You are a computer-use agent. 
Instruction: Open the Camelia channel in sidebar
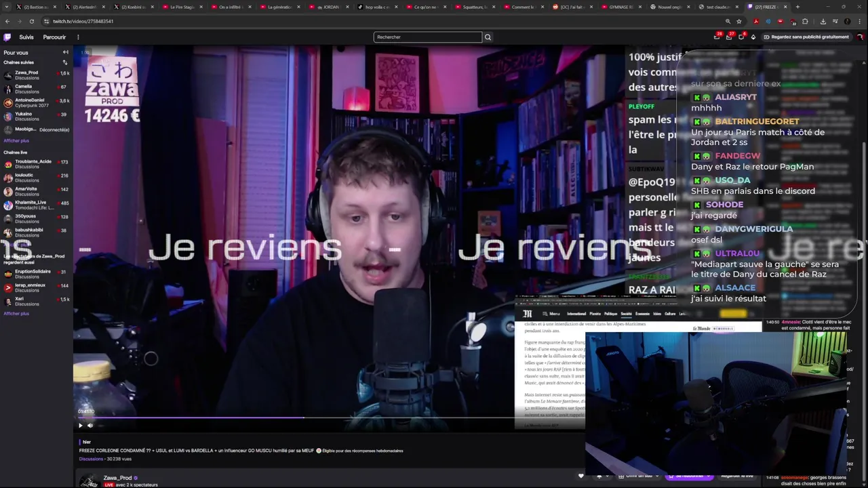37,89
